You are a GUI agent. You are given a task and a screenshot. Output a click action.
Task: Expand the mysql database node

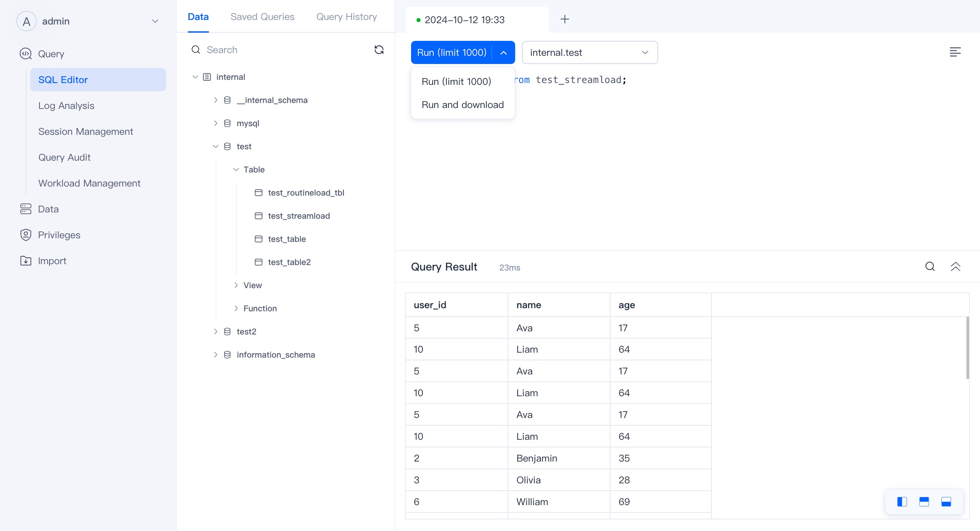(216, 123)
